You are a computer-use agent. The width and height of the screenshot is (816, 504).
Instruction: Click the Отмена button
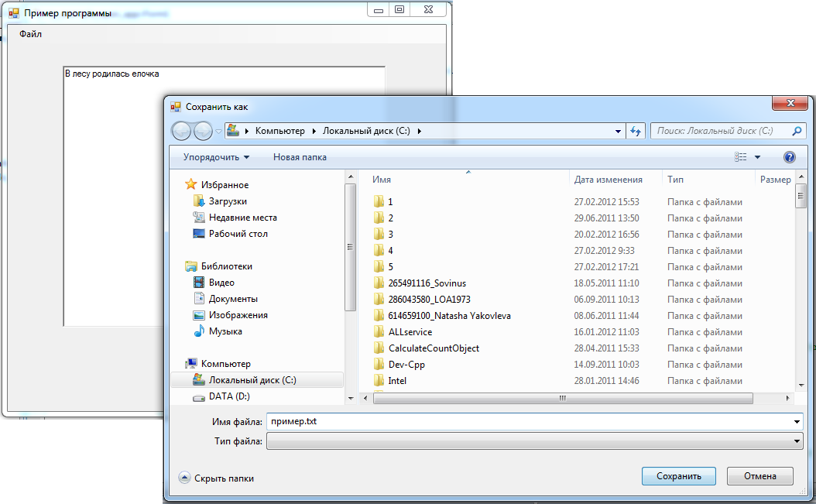(x=759, y=476)
